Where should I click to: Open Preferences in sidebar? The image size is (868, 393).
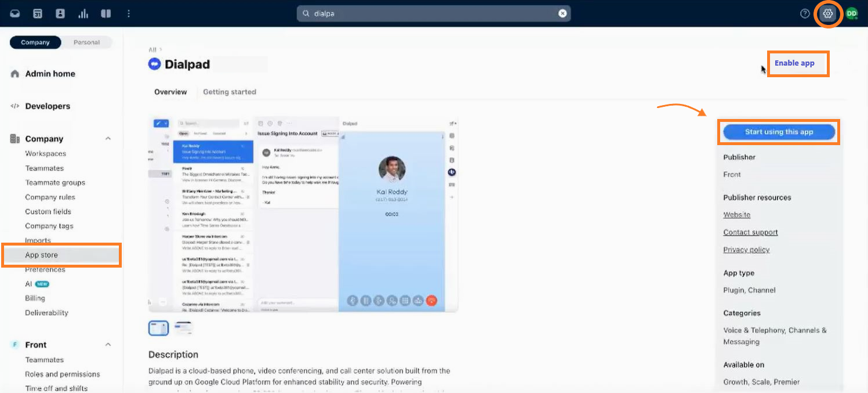tap(45, 269)
